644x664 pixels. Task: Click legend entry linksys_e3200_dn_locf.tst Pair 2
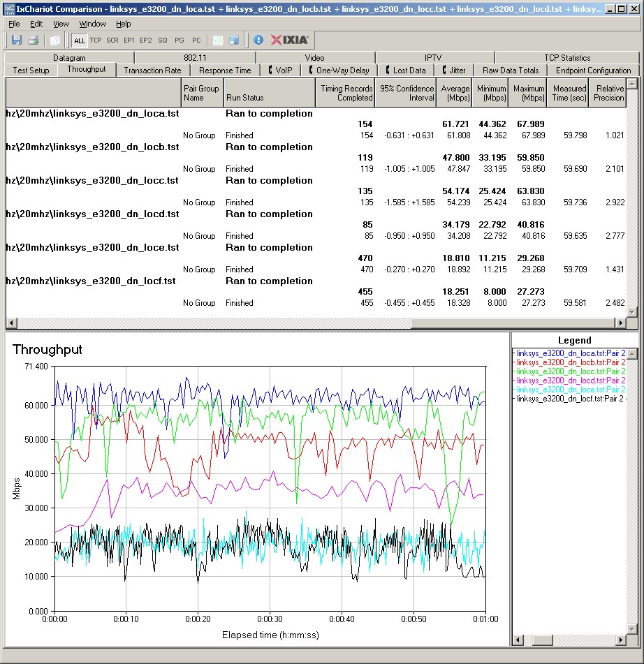coord(570,399)
